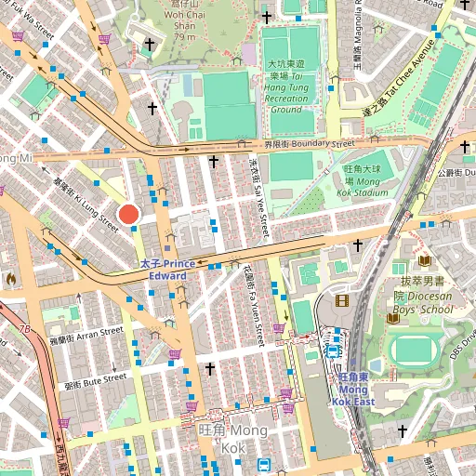Click the Tat Chee Avenue label

pyautogui.click(x=399, y=78)
